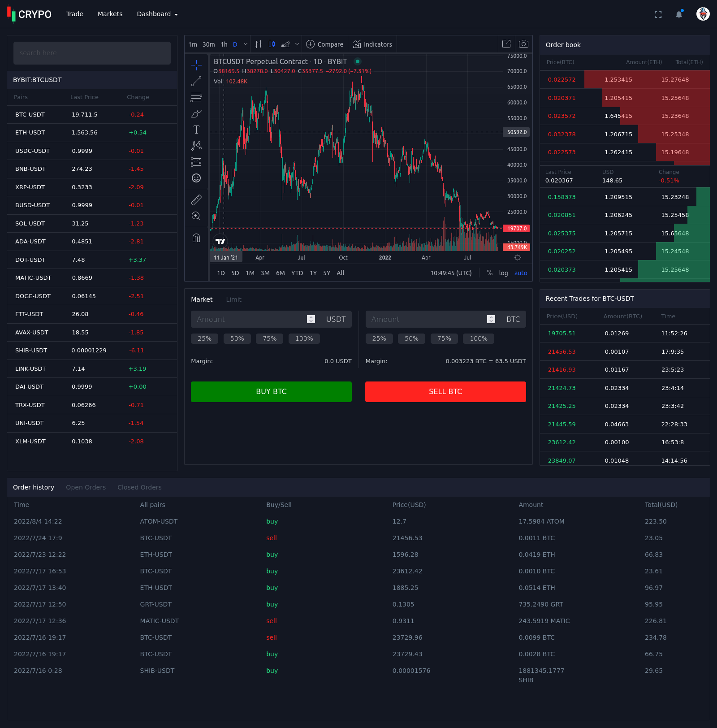Select the trend line drawing tool
This screenshot has height=728, width=717.
coord(196,81)
